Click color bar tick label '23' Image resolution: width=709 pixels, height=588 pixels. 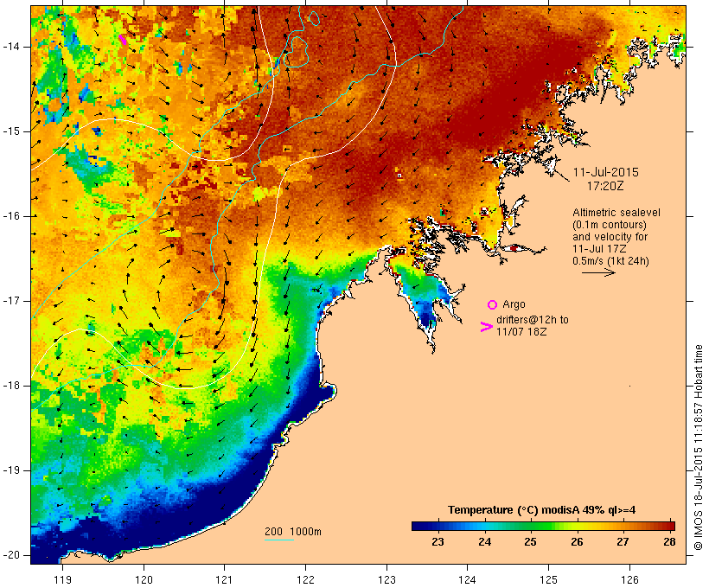click(438, 542)
